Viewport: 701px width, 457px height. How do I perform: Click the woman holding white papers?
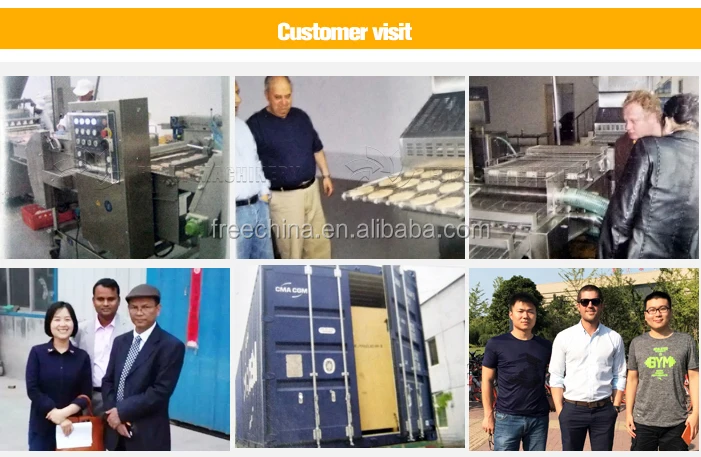pyautogui.click(x=58, y=377)
